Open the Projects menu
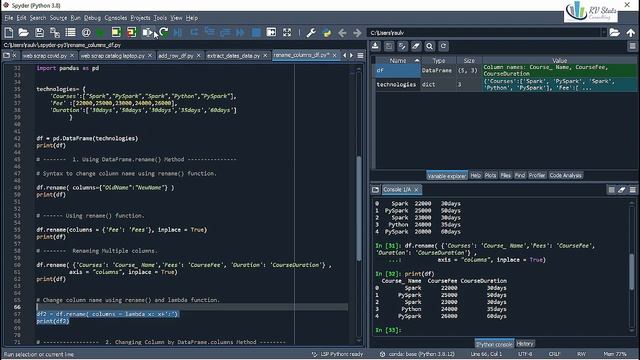Screen dimensions: 640x360 [140, 18]
